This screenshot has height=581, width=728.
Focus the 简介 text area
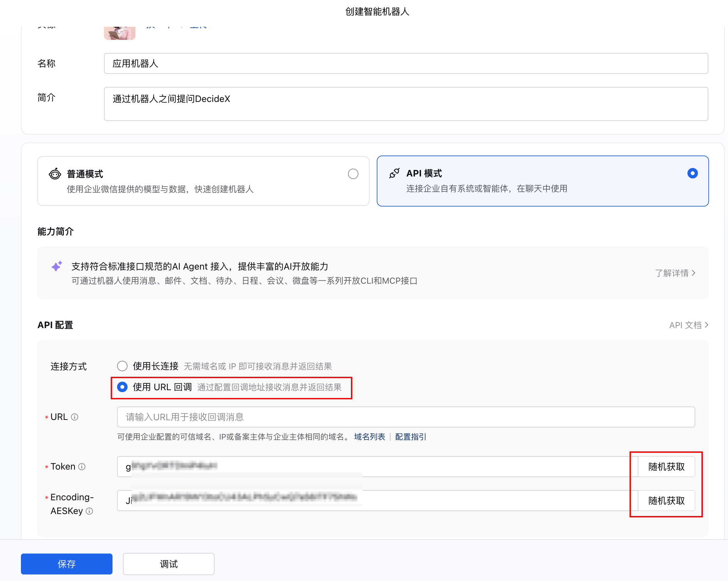tap(406, 104)
